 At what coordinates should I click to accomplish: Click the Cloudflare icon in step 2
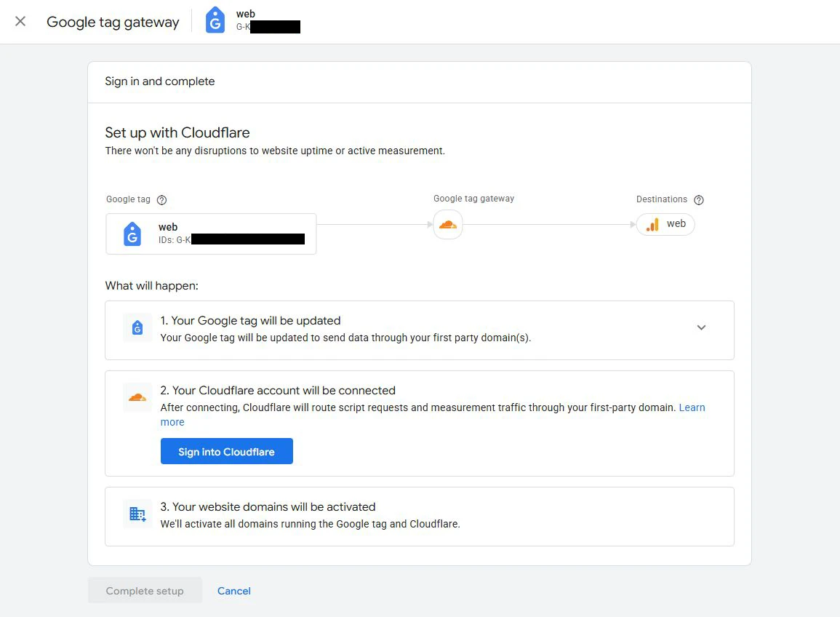point(137,397)
